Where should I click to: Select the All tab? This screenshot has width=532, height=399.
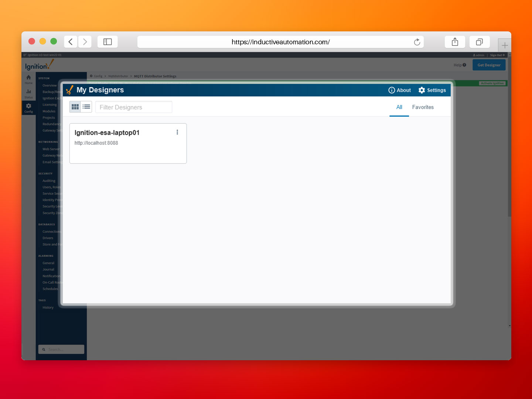tap(399, 107)
